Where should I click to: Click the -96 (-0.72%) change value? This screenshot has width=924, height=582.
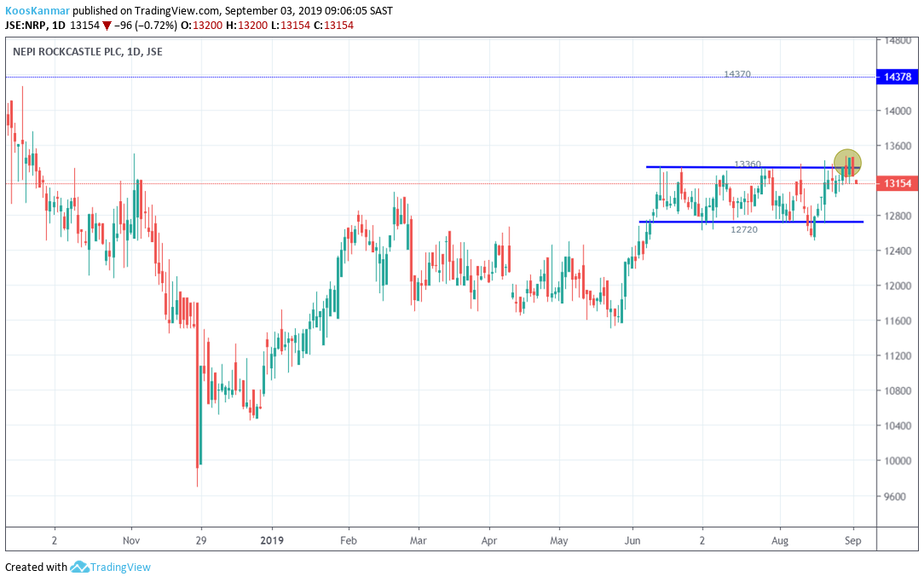pos(145,26)
